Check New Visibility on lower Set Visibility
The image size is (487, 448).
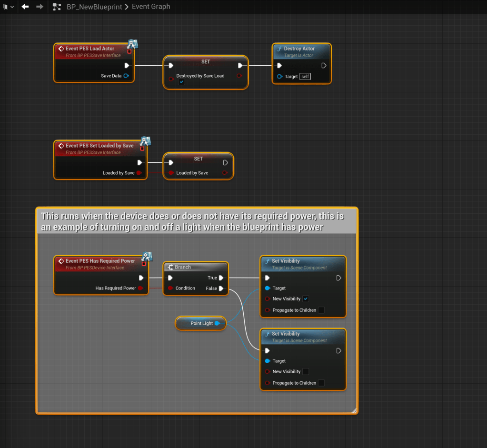coord(306,371)
